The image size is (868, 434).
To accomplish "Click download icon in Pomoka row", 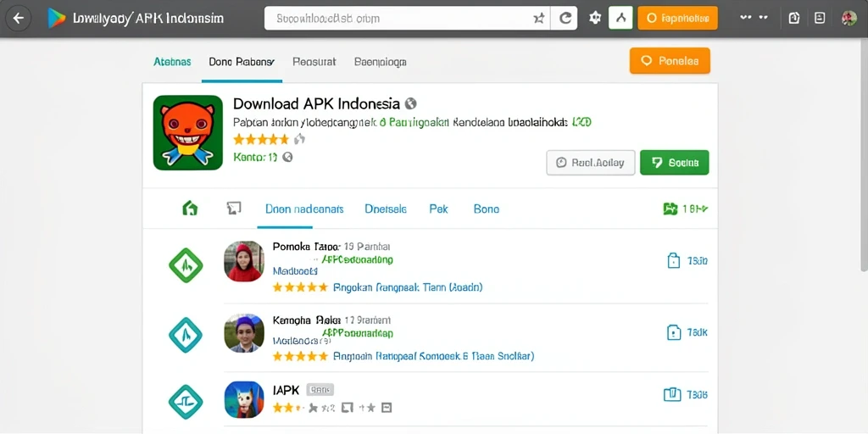I will coord(674,261).
